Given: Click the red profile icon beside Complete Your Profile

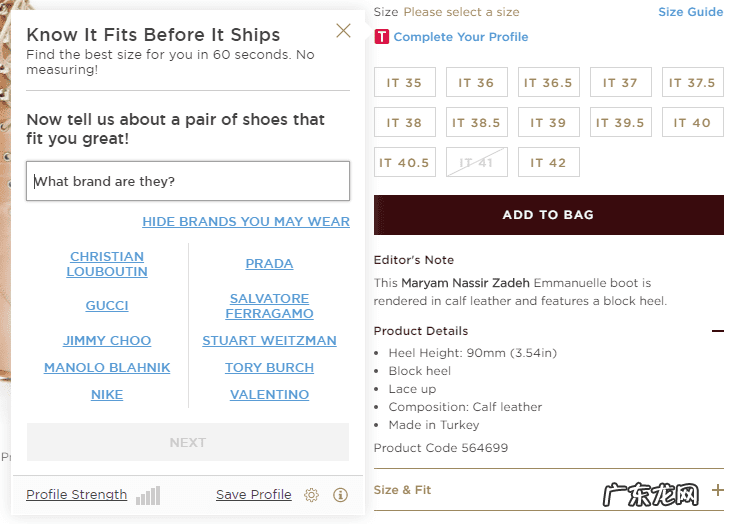Looking at the screenshot, I should [x=381, y=37].
